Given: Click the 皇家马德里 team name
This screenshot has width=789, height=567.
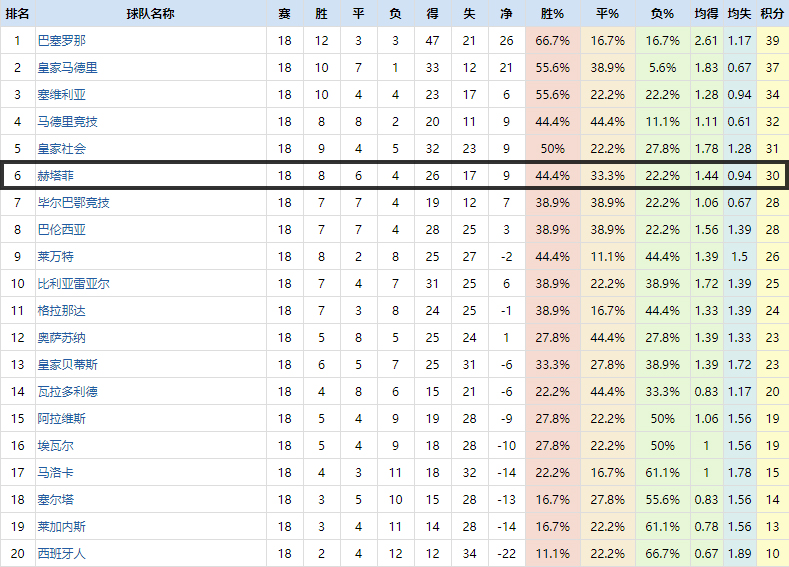Looking at the screenshot, I should [67, 68].
